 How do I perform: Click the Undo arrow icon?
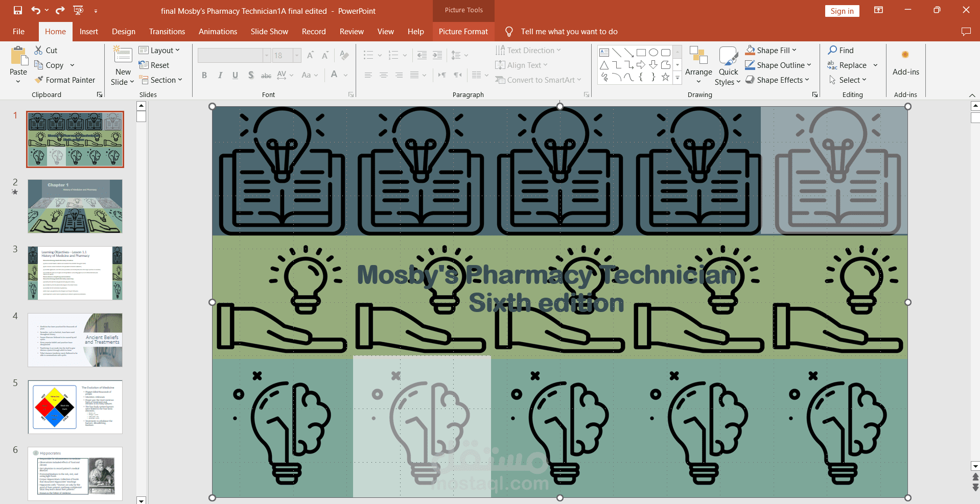tap(35, 10)
